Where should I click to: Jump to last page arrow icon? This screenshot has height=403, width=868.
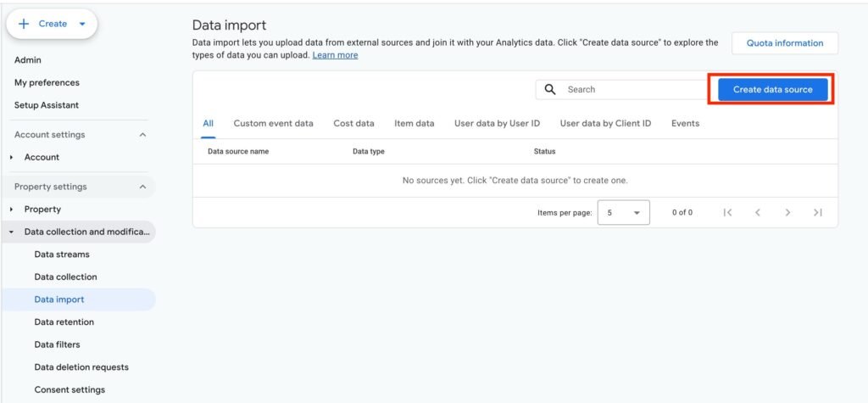817,212
